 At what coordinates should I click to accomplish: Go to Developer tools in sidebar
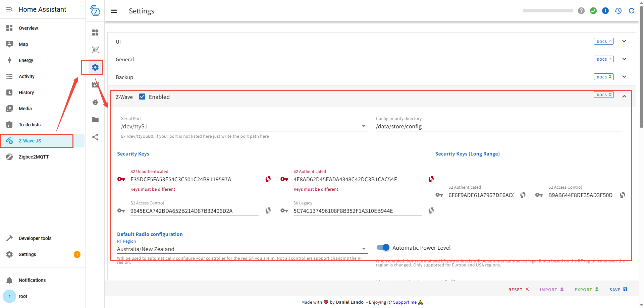coord(35,238)
